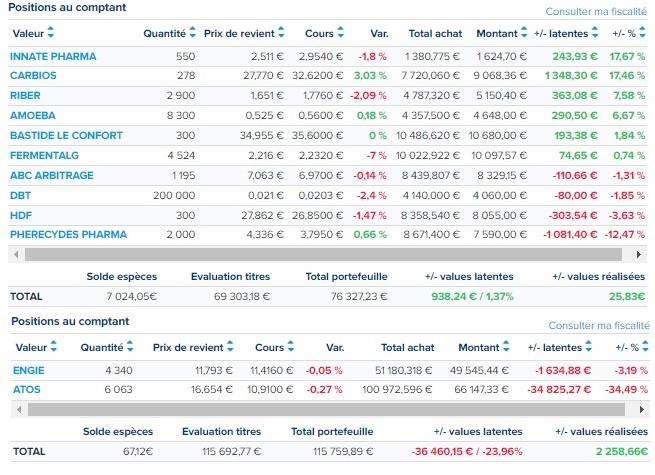Open RIBER position
Image resolution: width=655 pixels, height=475 pixels.
(25, 96)
